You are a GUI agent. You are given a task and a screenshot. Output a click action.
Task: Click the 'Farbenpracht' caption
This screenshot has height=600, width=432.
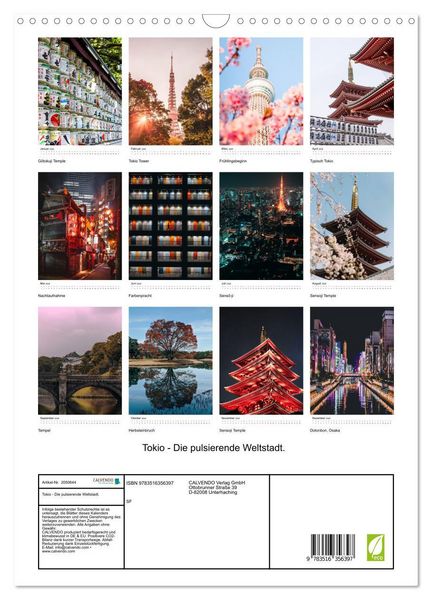pyautogui.click(x=140, y=296)
